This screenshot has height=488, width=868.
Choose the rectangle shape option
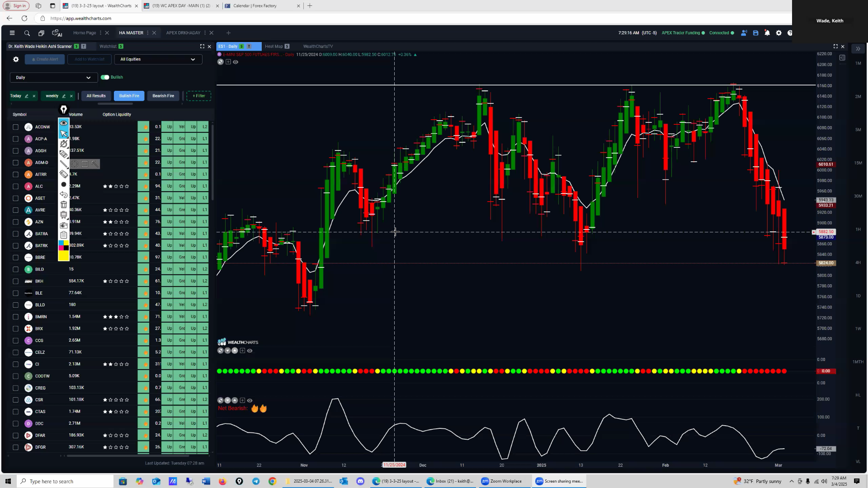coord(85,164)
